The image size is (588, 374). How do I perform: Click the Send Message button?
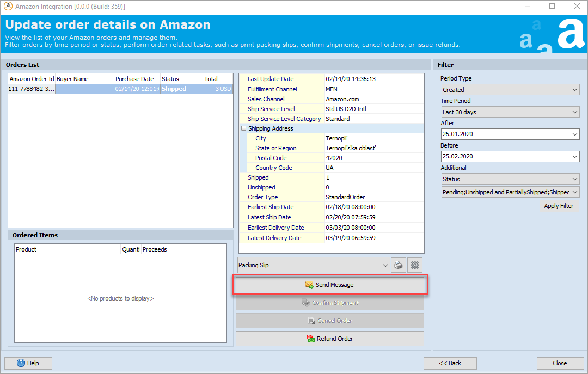point(329,285)
